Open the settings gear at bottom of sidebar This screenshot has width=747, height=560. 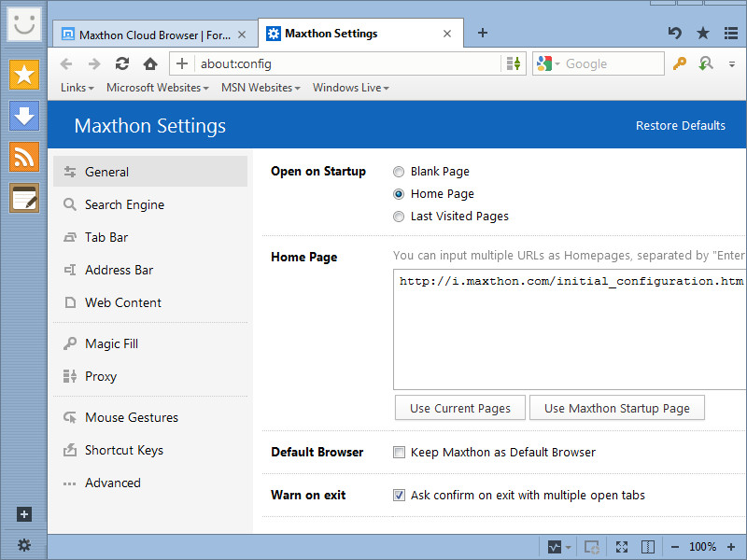(23, 545)
